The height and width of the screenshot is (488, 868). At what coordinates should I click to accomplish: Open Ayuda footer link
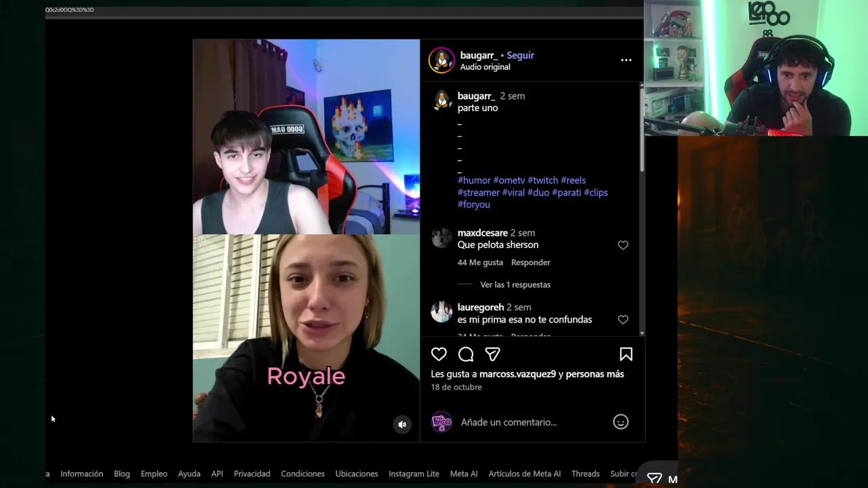[x=189, y=474]
